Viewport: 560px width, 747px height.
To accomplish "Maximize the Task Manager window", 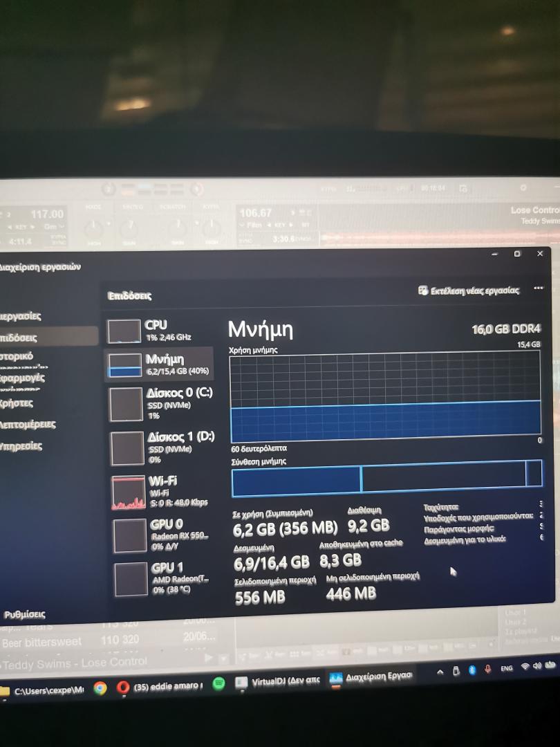I will 517,253.
